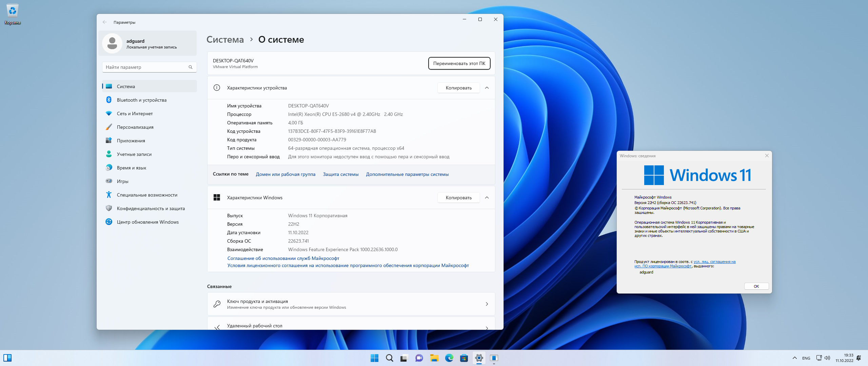Click the info icon beside Характеристики устройства
Screen dimensions: 868x366
[x=217, y=88]
